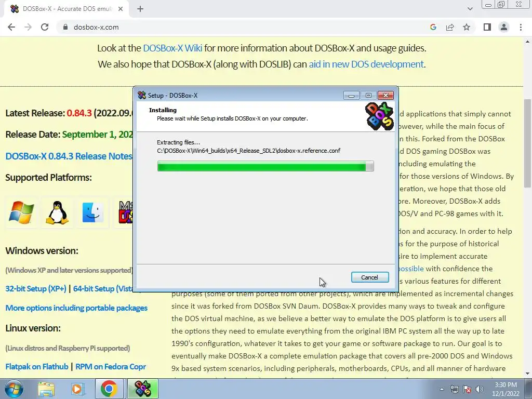Open 'aid in new DOS development' link
The width and height of the screenshot is (532, 399).
coord(366,64)
